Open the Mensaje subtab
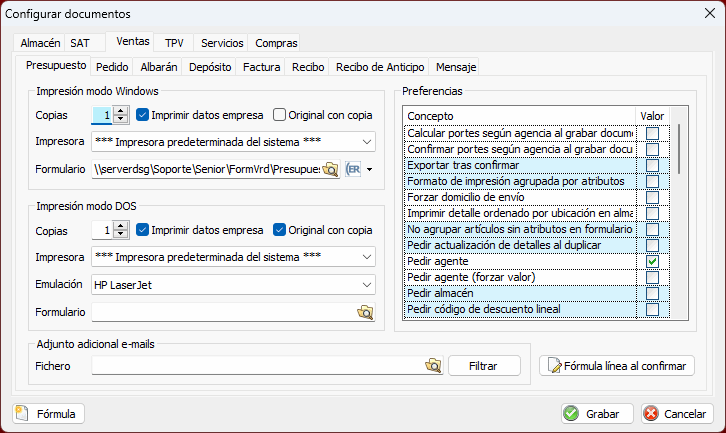The height and width of the screenshot is (433, 726). 456,67
